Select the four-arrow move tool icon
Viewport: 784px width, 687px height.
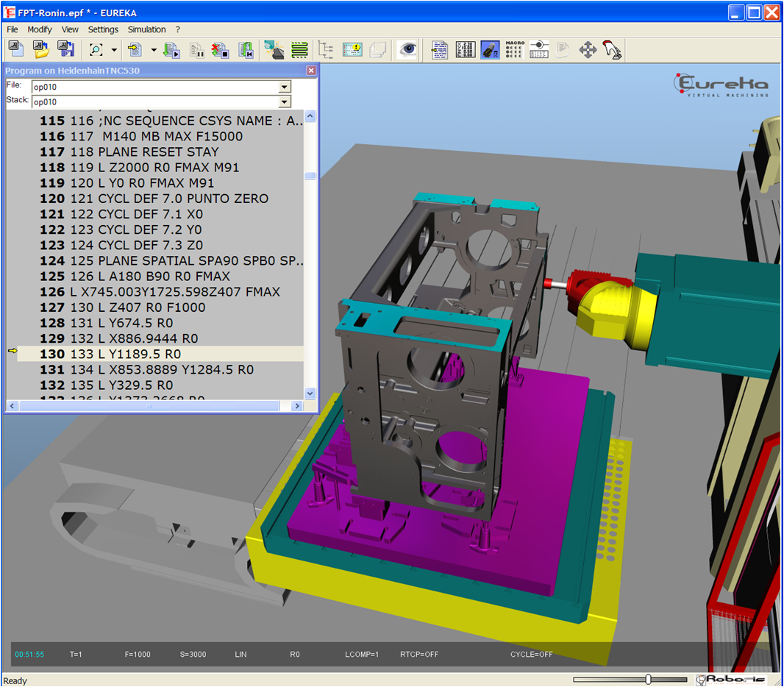click(x=588, y=49)
